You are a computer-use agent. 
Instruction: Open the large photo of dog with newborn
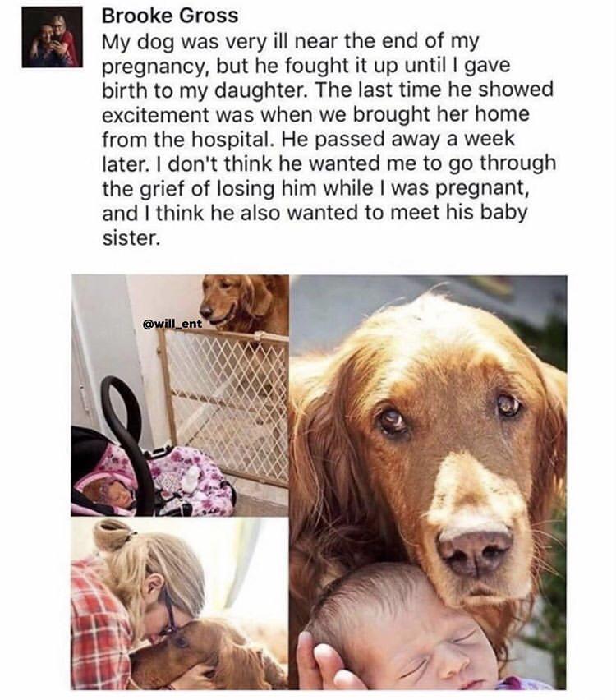pyautogui.click(x=429, y=482)
